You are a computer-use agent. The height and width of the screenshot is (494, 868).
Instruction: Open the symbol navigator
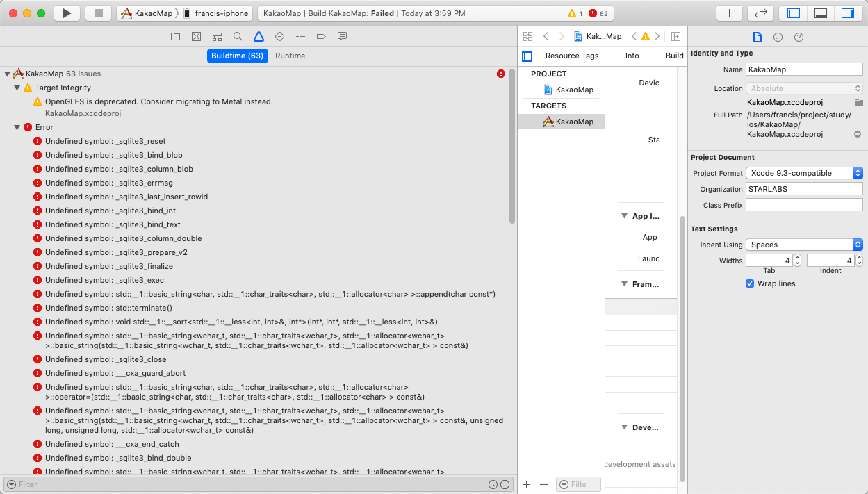pos(217,36)
